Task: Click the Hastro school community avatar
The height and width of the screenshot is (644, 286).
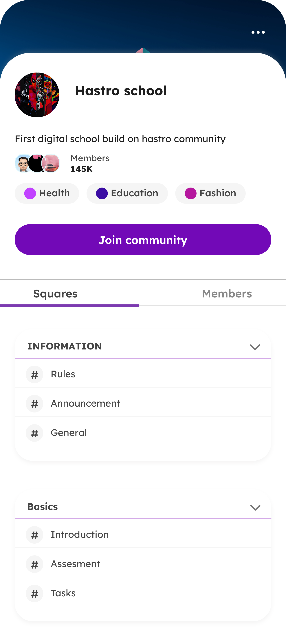Action: 37,95
